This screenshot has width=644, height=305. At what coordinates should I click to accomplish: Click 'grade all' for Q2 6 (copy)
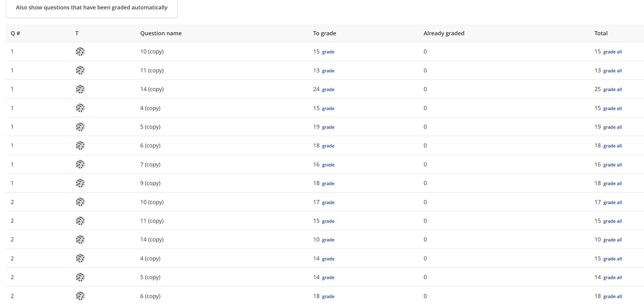pyautogui.click(x=612, y=296)
